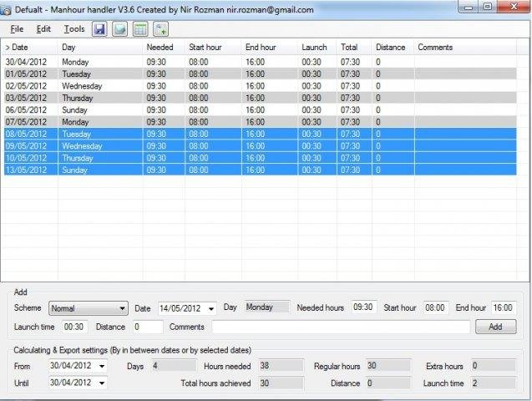The width and height of the screenshot is (532, 401).
Task: Click the Needed column header
Action: point(164,47)
